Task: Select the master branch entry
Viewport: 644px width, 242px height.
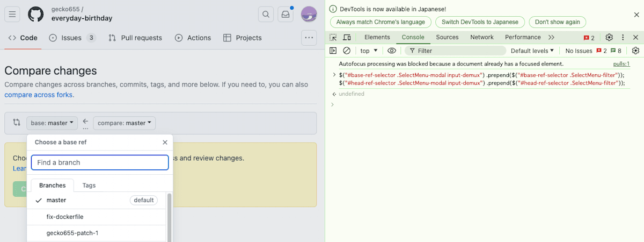Action: pos(97,200)
